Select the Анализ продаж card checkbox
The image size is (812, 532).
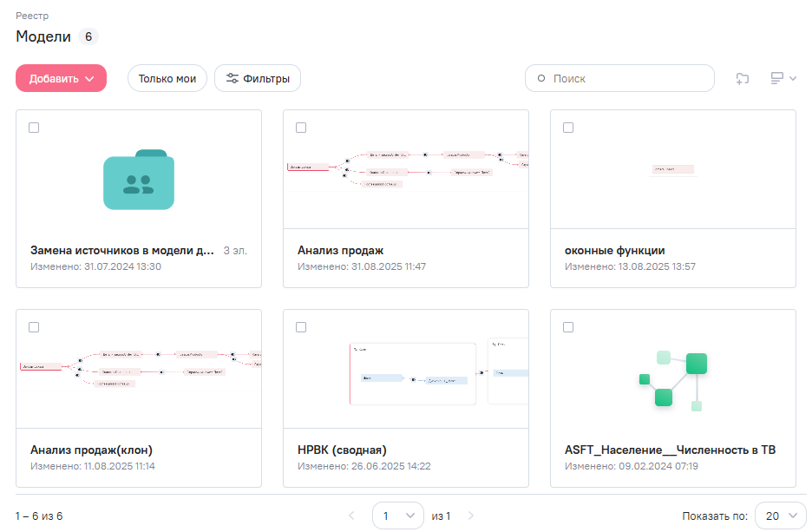[x=301, y=128]
